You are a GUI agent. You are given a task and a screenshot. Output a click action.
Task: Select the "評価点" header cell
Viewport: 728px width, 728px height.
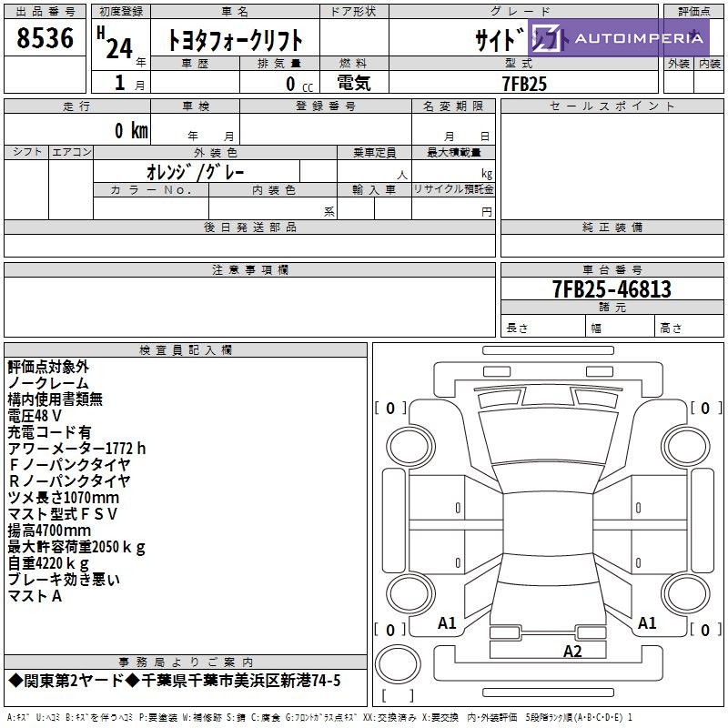pyautogui.click(x=693, y=12)
